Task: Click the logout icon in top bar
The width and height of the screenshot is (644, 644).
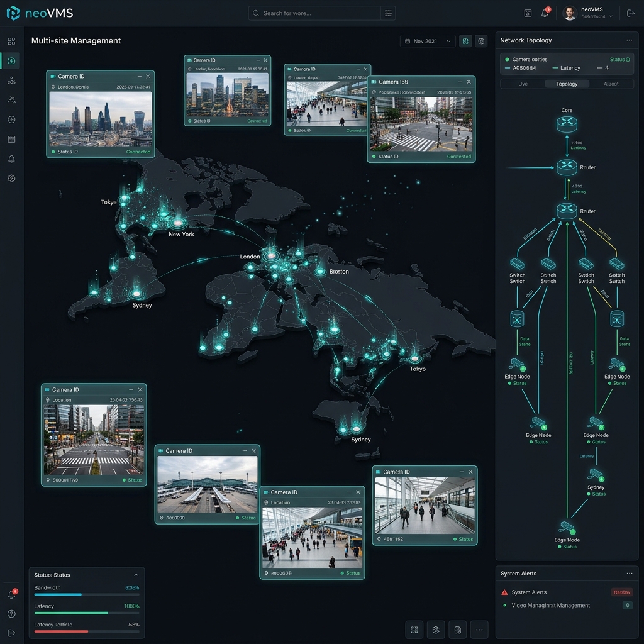Action: 630,13
